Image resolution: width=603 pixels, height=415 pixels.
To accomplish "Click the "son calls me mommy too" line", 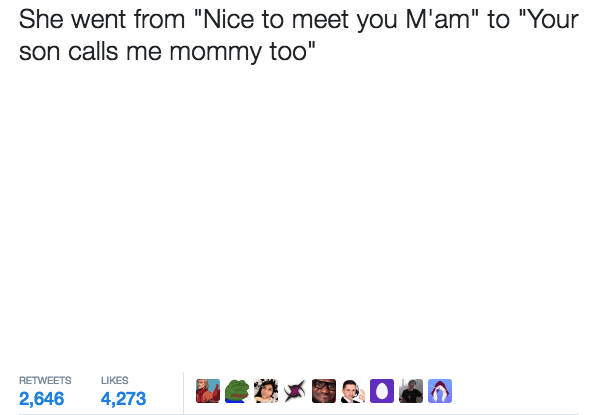I will [167, 52].
